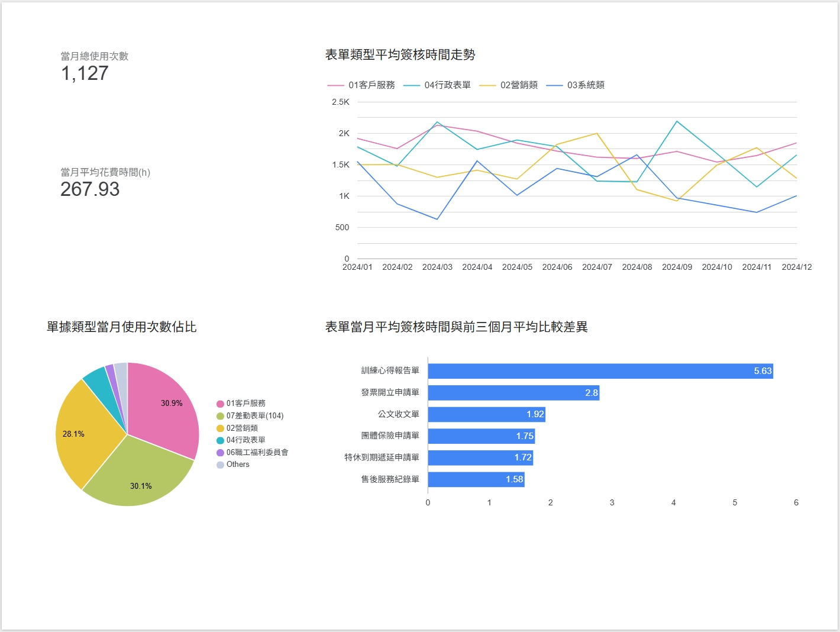Click the 當月平均花費時間 value 267.93

coord(90,189)
